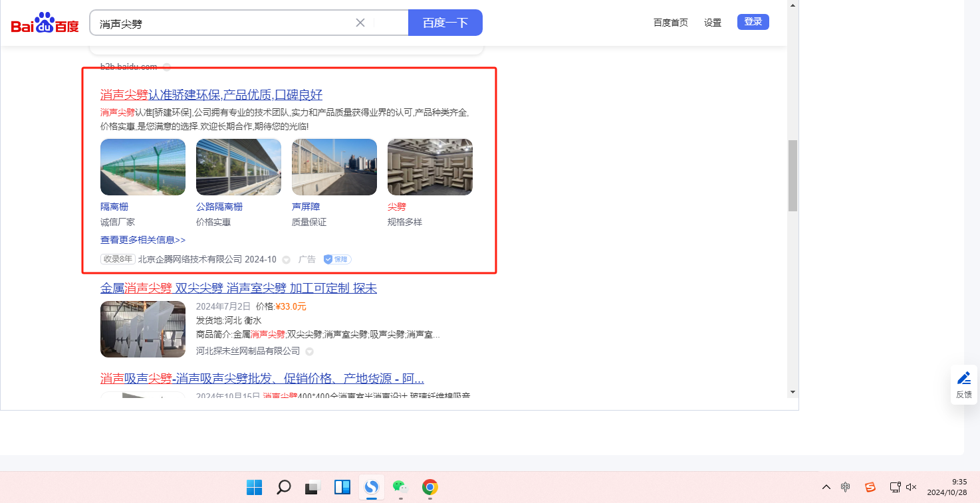Click the Baidu logo

point(45,23)
